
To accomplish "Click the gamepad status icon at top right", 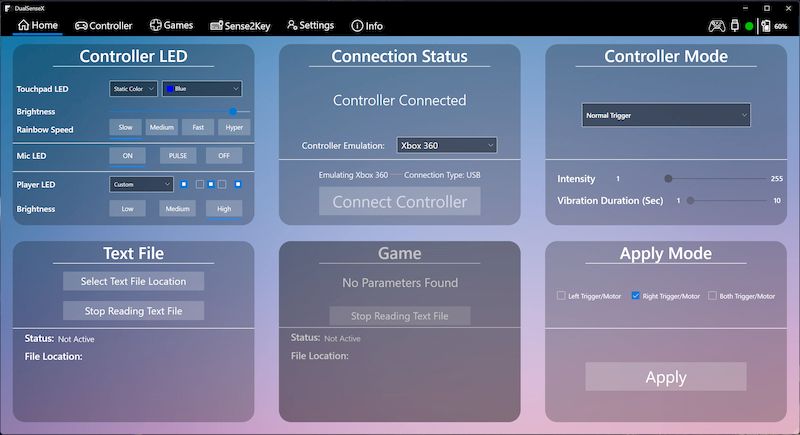I will [716, 25].
